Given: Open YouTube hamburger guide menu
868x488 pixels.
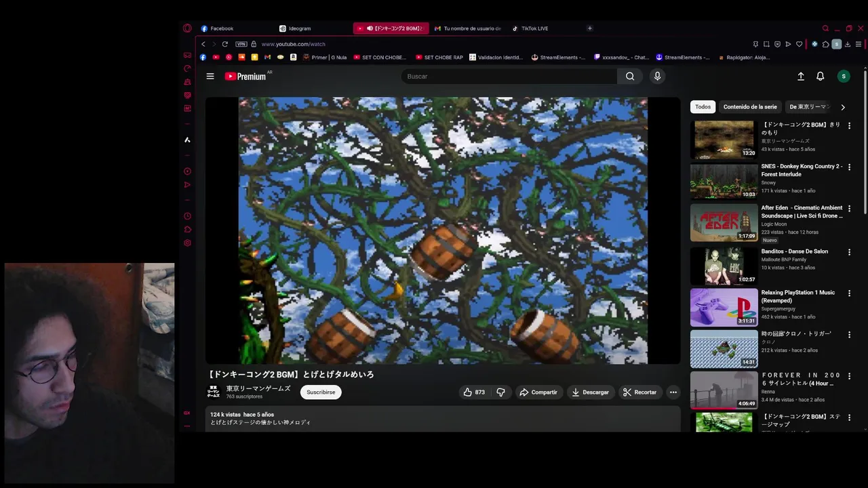Looking at the screenshot, I should tap(210, 76).
